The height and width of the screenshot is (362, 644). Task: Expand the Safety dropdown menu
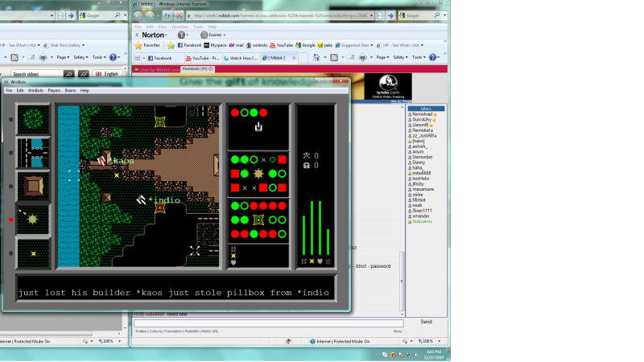(x=399, y=57)
